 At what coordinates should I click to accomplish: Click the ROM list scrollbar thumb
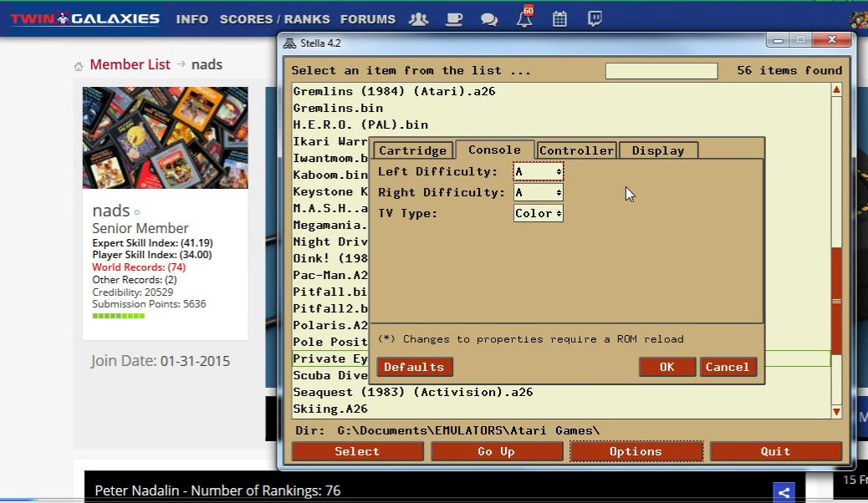coord(836,302)
